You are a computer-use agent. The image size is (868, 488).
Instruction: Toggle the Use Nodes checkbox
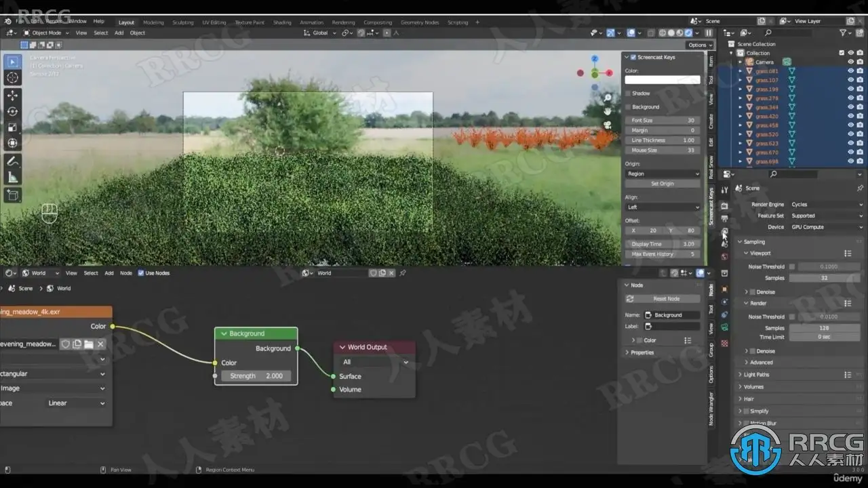coord(141,273)
